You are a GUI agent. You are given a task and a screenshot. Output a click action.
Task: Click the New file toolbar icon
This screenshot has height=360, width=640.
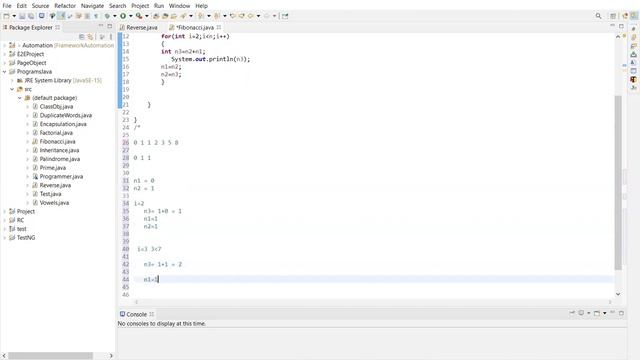click(7, 16)
